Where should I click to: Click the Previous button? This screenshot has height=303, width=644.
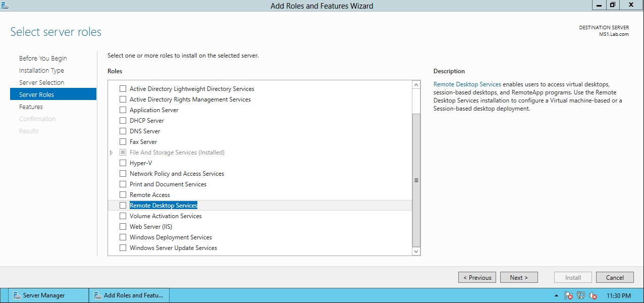click(x=477, y=277)
